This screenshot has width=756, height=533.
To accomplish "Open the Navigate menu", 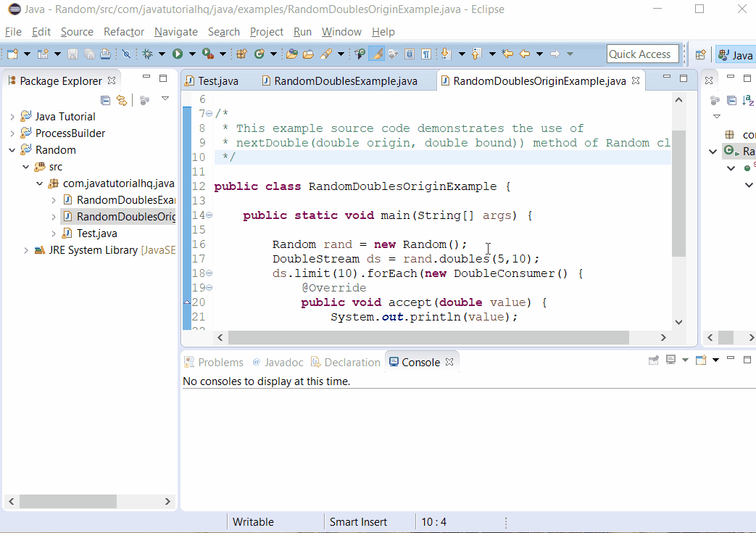I will click(176, 32).
